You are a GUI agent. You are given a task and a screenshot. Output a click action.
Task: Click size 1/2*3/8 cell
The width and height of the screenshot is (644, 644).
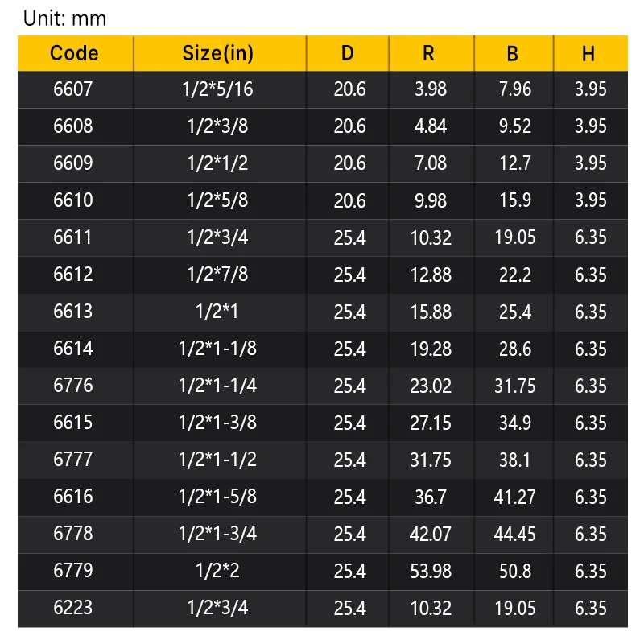coord(220,126)
